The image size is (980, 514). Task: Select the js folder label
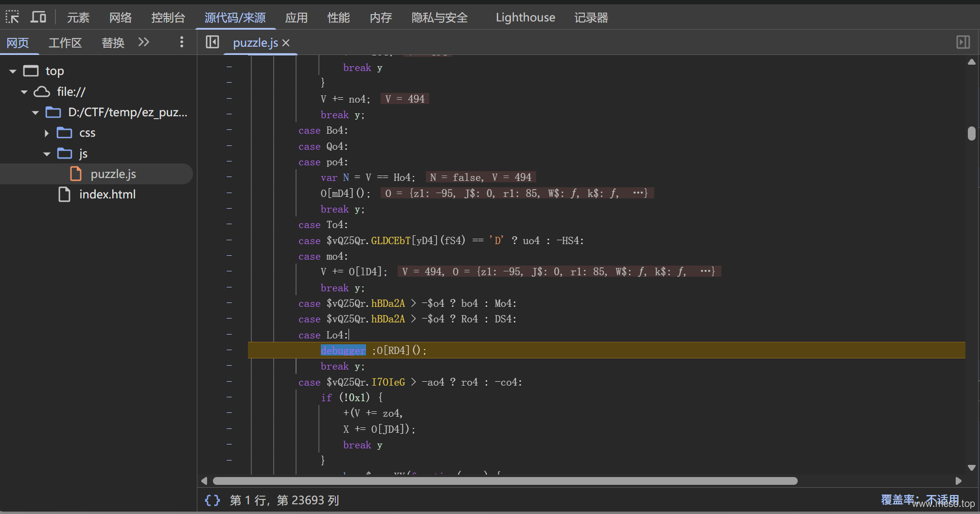coord(83,154)
